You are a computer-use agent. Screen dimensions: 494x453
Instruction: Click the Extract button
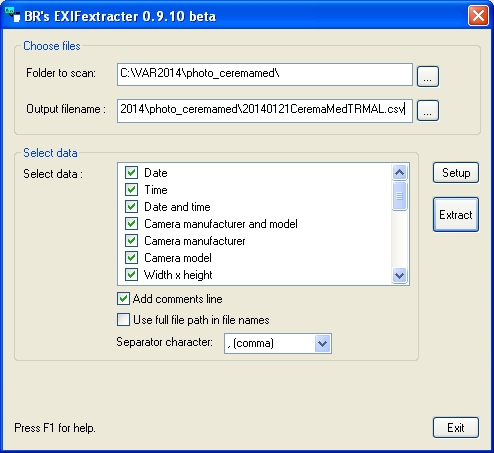pyautogui.click(x=456, y=215)
